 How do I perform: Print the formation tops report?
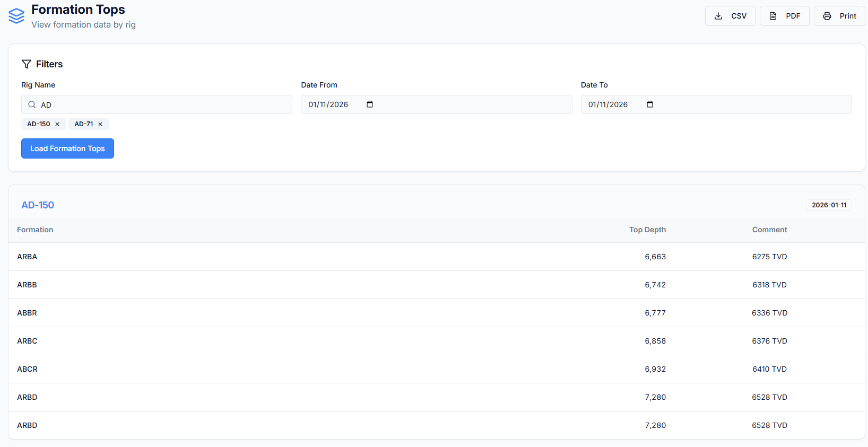click(x=839, y=16)
